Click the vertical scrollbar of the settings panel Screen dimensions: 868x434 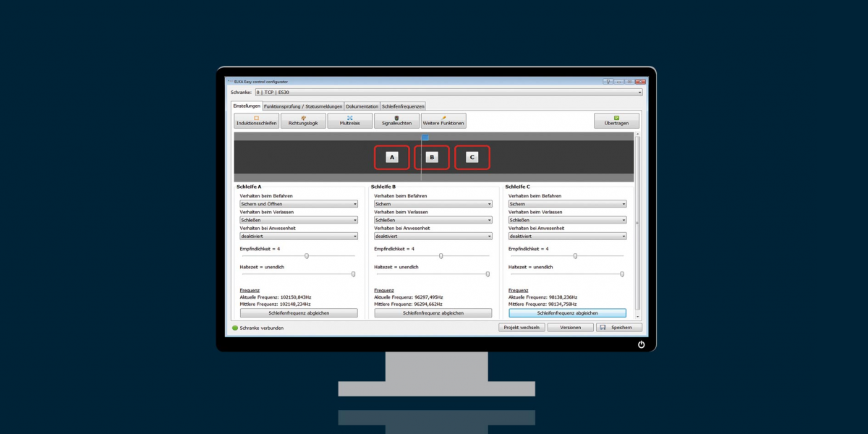point(637,224)
